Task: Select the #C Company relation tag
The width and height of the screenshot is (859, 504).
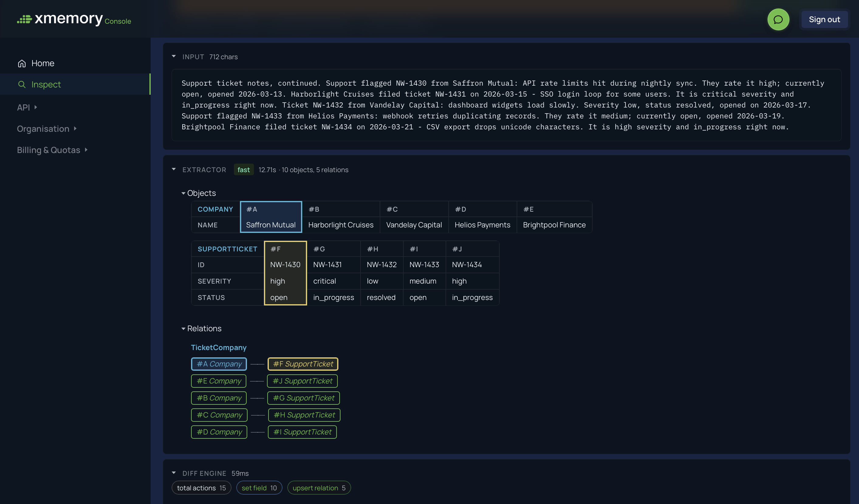Action: [x=219, y=415]
